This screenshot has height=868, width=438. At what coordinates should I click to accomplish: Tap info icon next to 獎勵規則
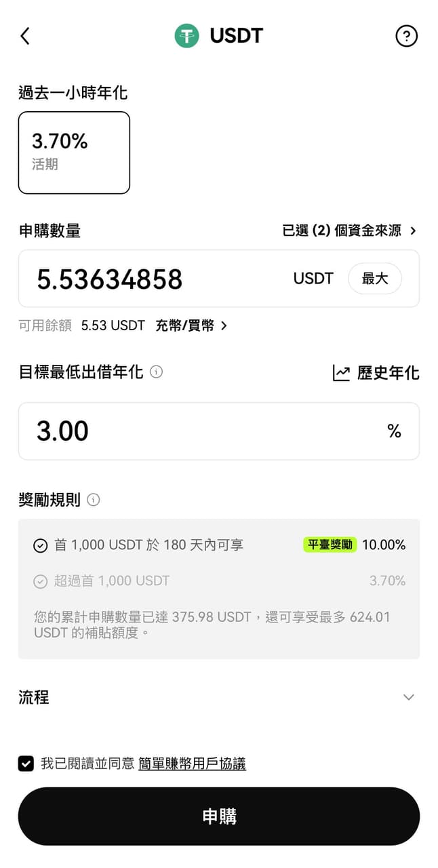tap(94, 500)
